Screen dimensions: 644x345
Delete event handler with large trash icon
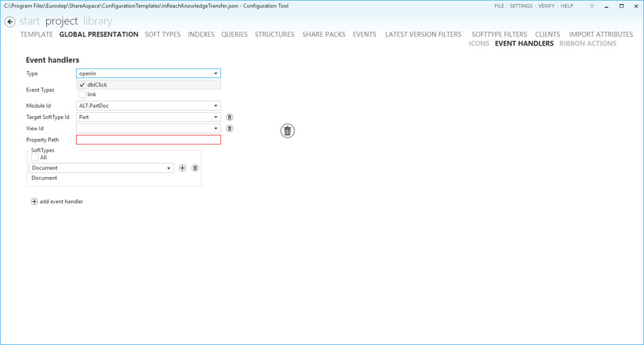pos(287,131)
